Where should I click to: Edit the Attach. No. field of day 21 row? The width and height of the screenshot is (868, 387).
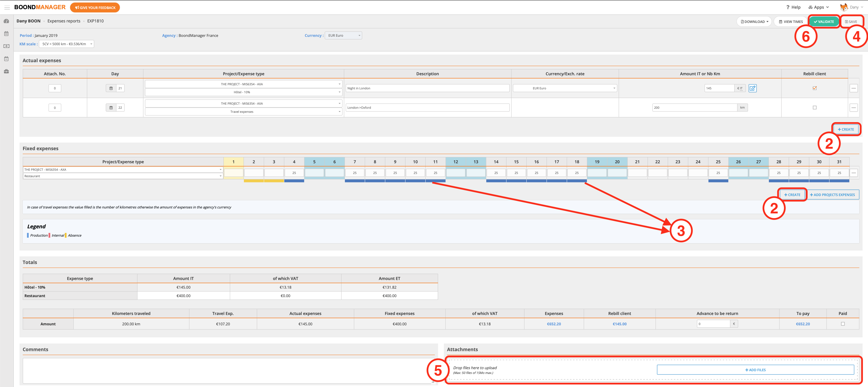point(55,88)
